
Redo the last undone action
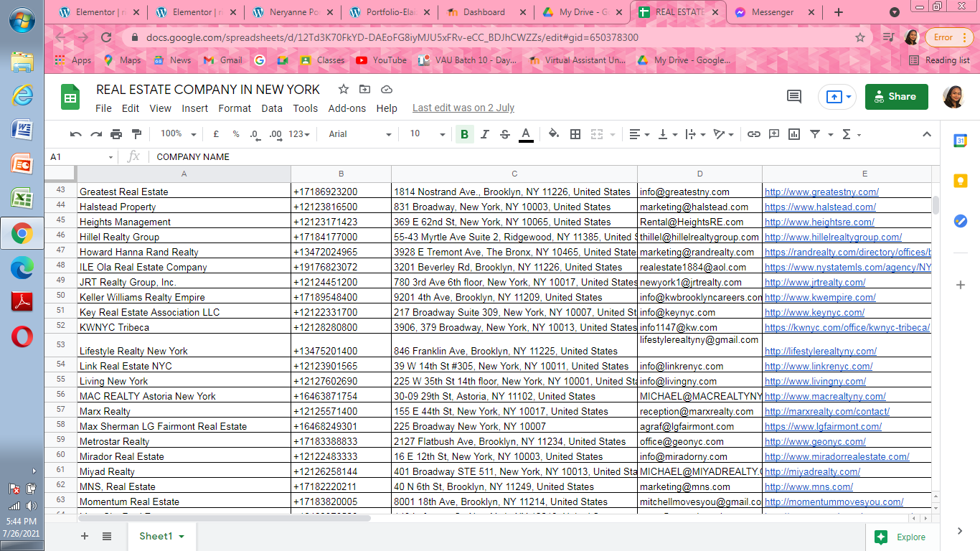click(x=95, y=134)
